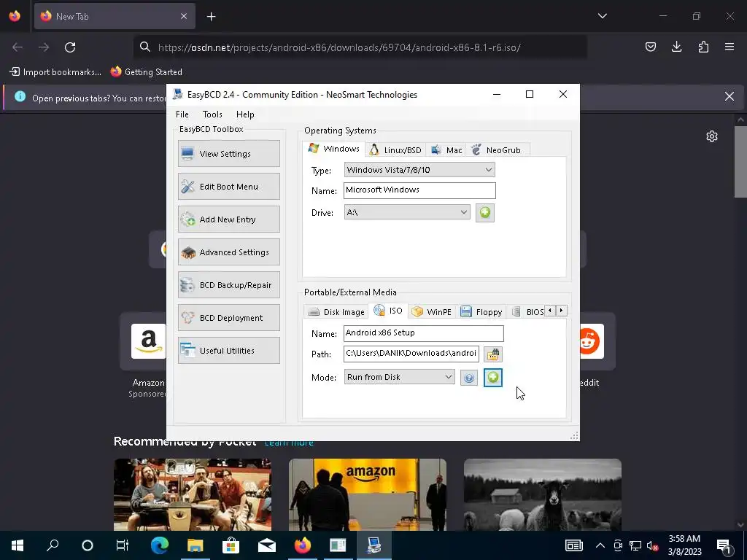Open Advanced Settings in EasyBCD
The height and width of the screenshot is (560, 747).
tap(228, 252)
